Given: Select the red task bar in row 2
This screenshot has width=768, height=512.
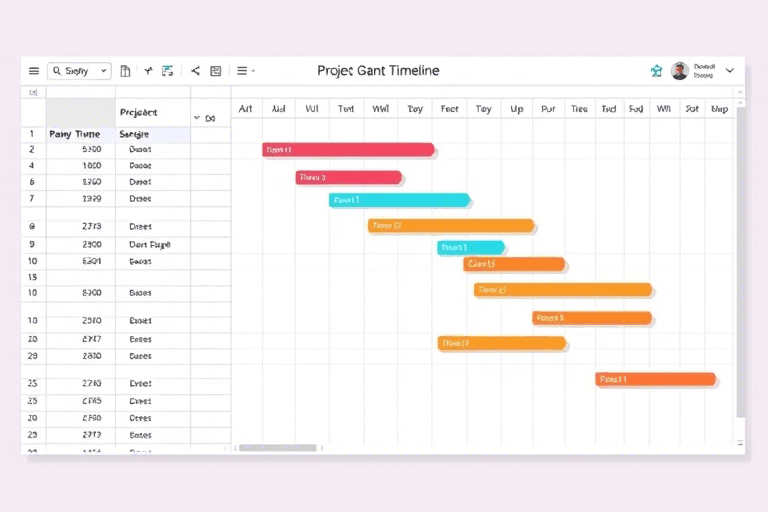Looking at the screenshot, I should (x=348, y=150).
